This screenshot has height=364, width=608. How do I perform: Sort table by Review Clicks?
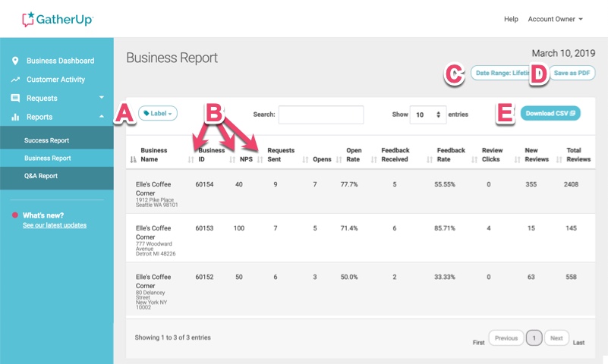tap(492, 155)
